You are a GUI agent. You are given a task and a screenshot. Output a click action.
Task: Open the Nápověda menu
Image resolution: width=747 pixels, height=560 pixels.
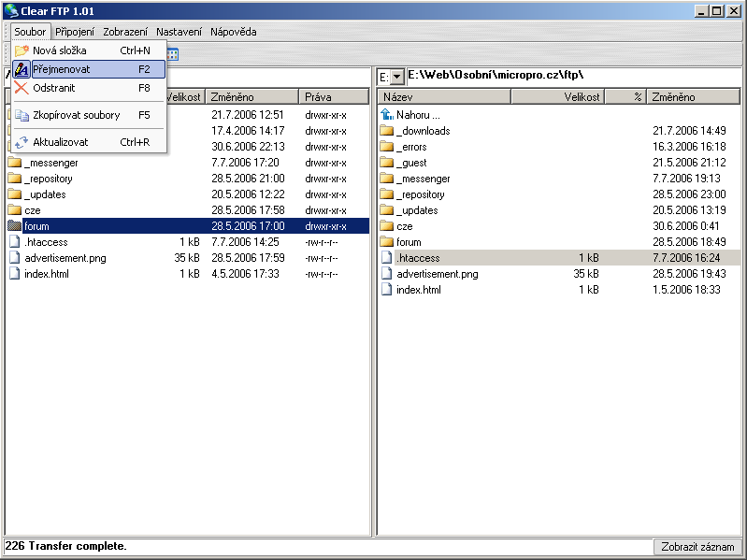(233, 32)
